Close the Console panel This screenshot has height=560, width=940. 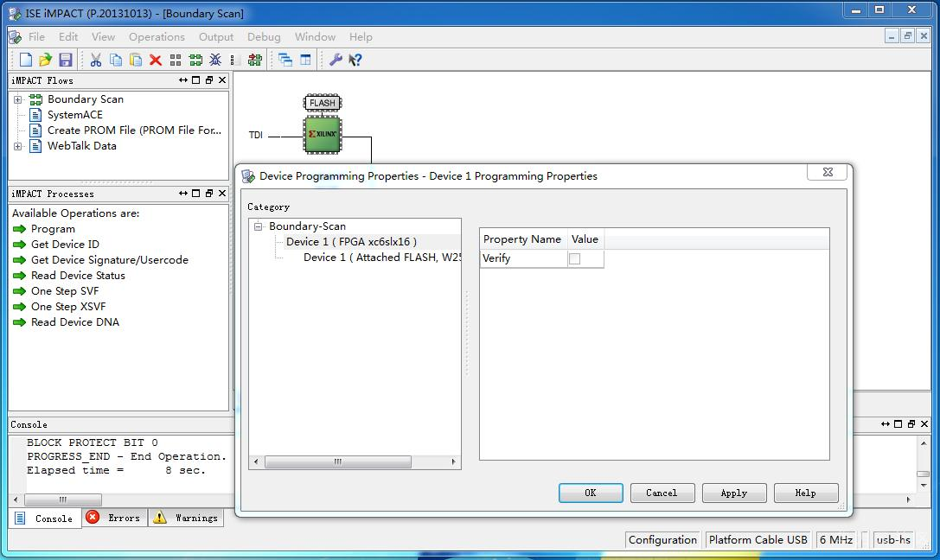(x=924, y=424)
